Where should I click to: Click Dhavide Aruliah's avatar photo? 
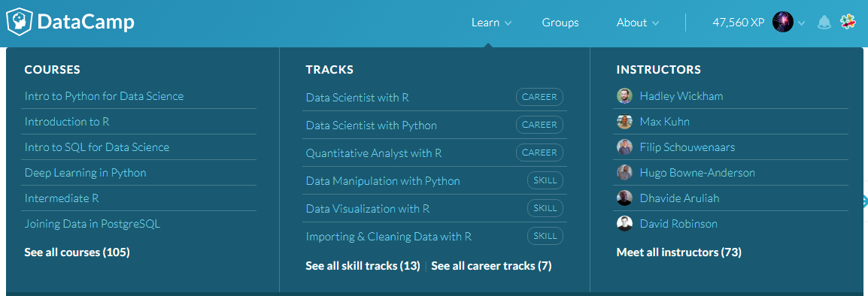[624, 198]
